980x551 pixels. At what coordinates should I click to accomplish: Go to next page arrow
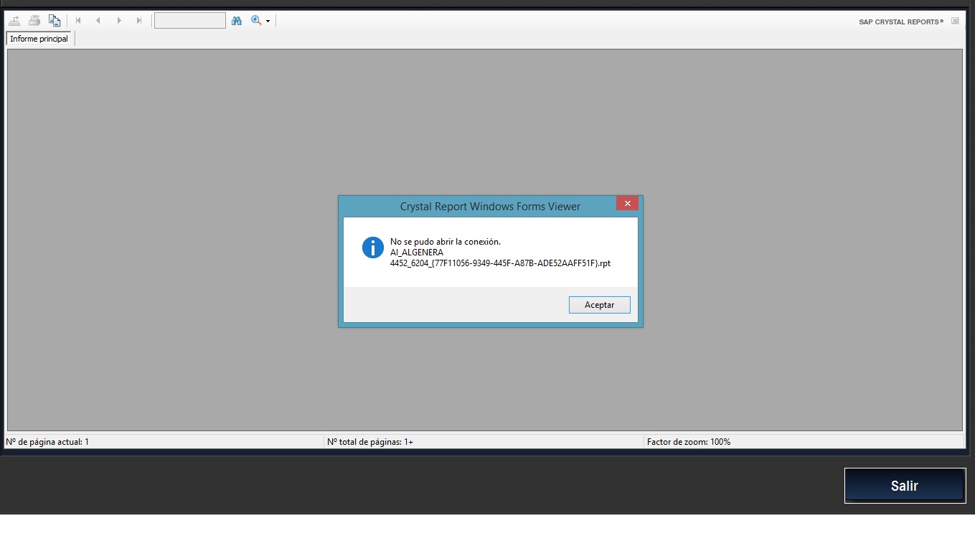point(119,21)
